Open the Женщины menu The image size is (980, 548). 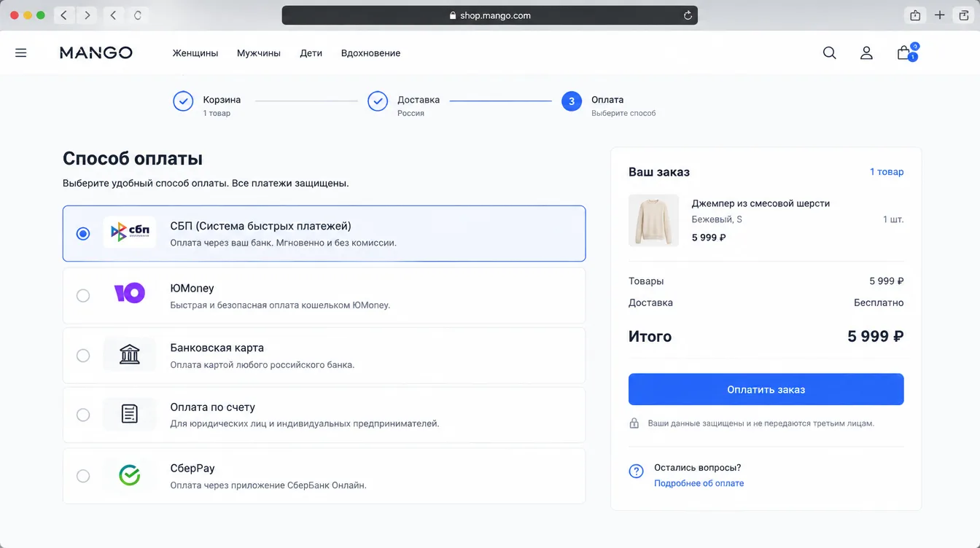click(195, 53)
